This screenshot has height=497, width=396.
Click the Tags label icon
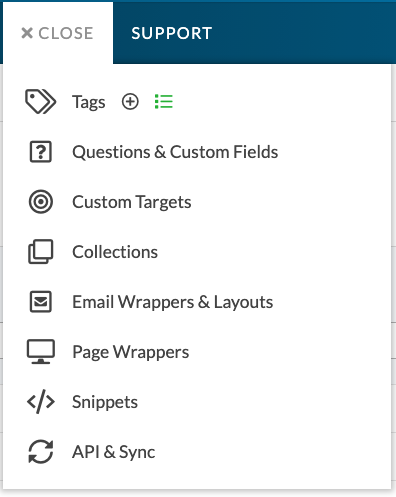(x=41, y=101)
